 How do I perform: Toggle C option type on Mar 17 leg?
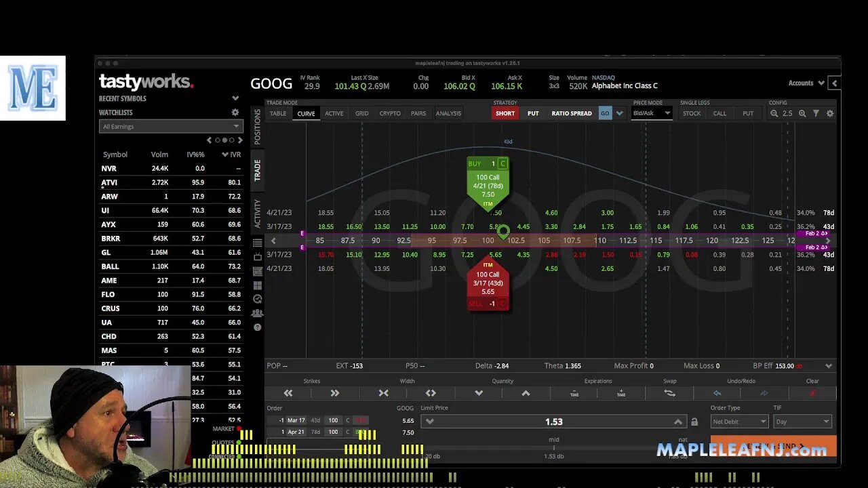tap(348, 420)
